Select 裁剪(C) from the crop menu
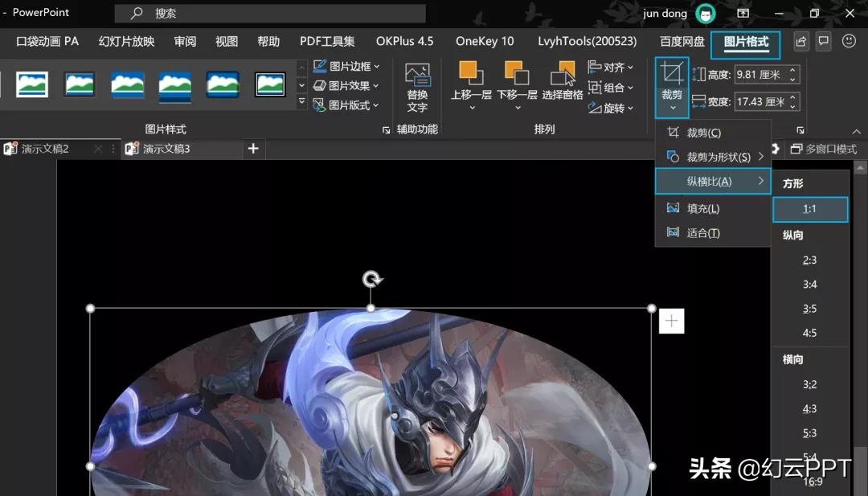The height and width of the screenshot is (496, 868). click(713, 133)
